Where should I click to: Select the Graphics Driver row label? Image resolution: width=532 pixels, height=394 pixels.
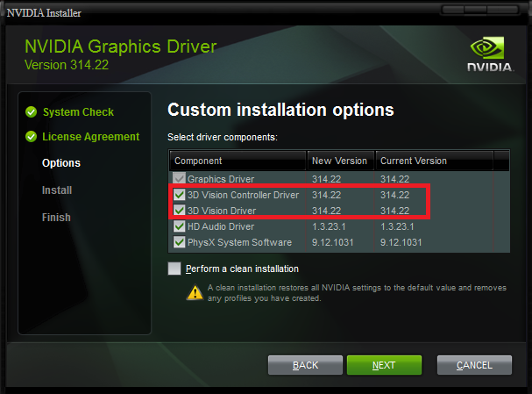(221, 179)
